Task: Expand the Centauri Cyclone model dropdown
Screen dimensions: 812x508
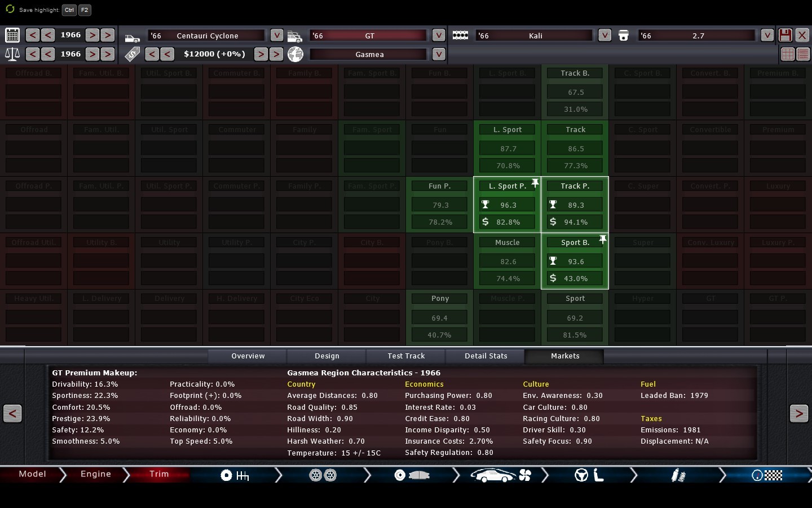Action: 276,35
